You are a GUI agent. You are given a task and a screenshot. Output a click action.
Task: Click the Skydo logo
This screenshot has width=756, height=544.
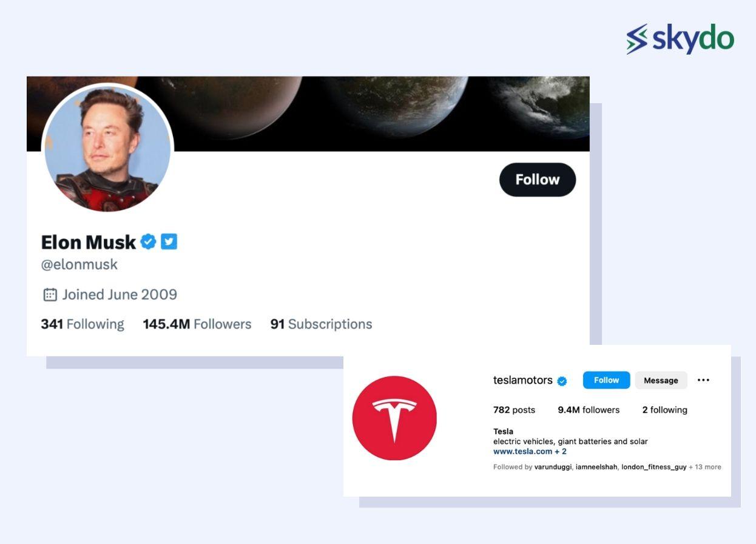pos(680,39)
